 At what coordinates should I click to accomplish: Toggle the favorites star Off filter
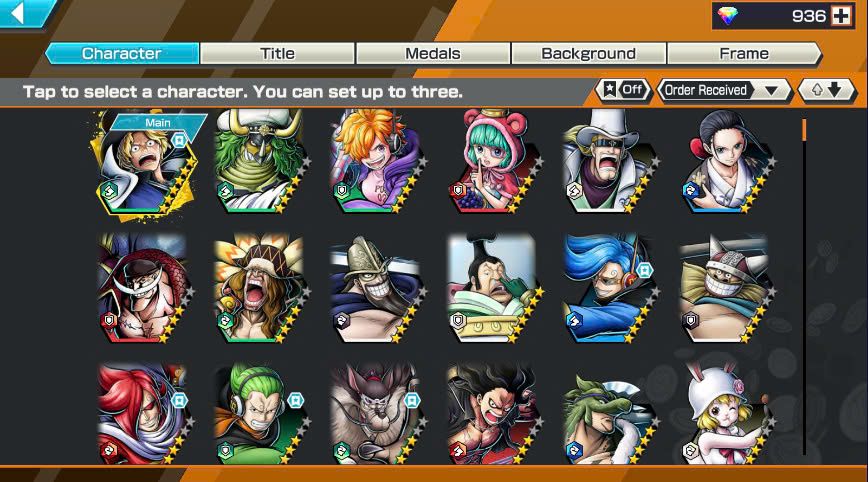click(x=623, y=90)
